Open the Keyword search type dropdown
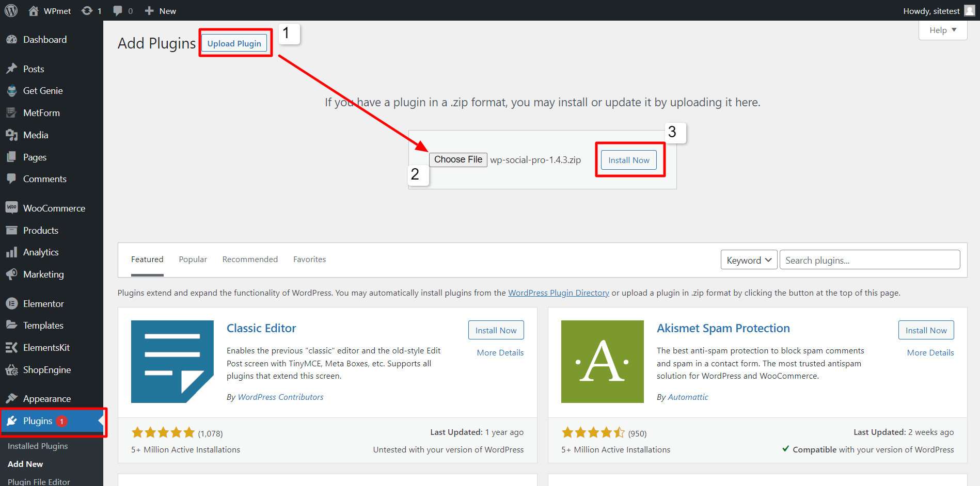The image size is (980, 486). 749,260
